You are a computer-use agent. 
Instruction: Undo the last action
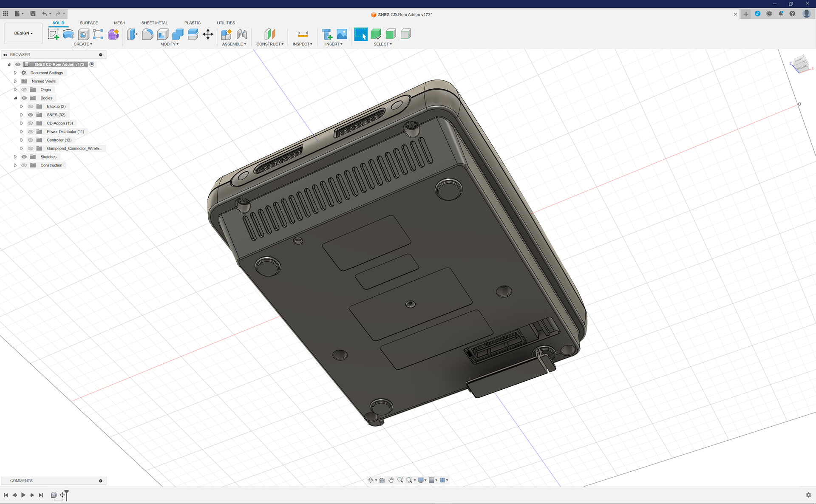tap(44, 14)
